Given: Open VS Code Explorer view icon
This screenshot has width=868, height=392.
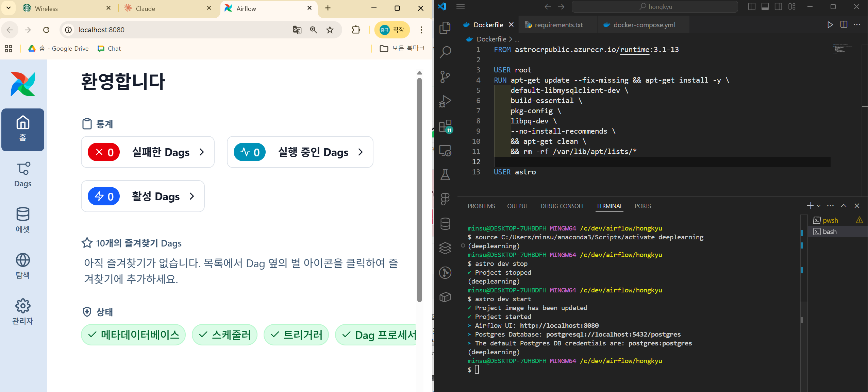Looking at the screenshot, I should click(x=445, y=28).
